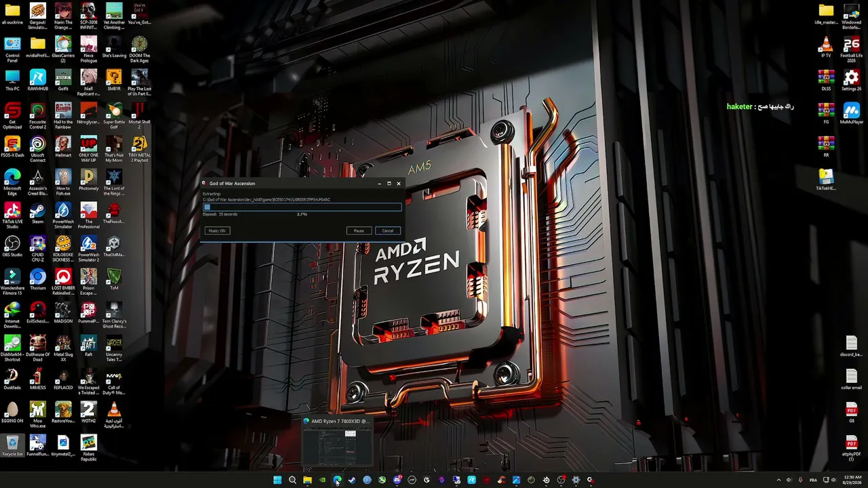Open the WOTH2 shortcut

pyautogui.click(x=88, y=412)
